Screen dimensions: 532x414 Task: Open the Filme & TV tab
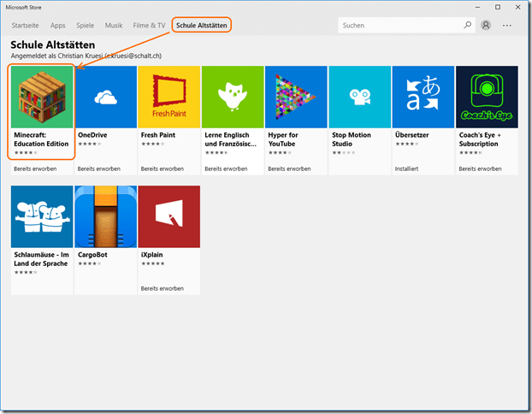click(149, 26)
